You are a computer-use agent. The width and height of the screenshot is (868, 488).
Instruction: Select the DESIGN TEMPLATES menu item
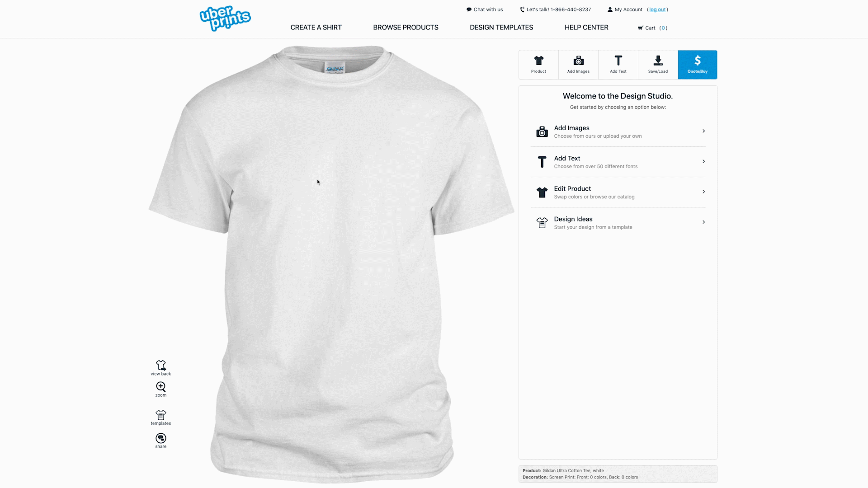(x=501, y=27)
